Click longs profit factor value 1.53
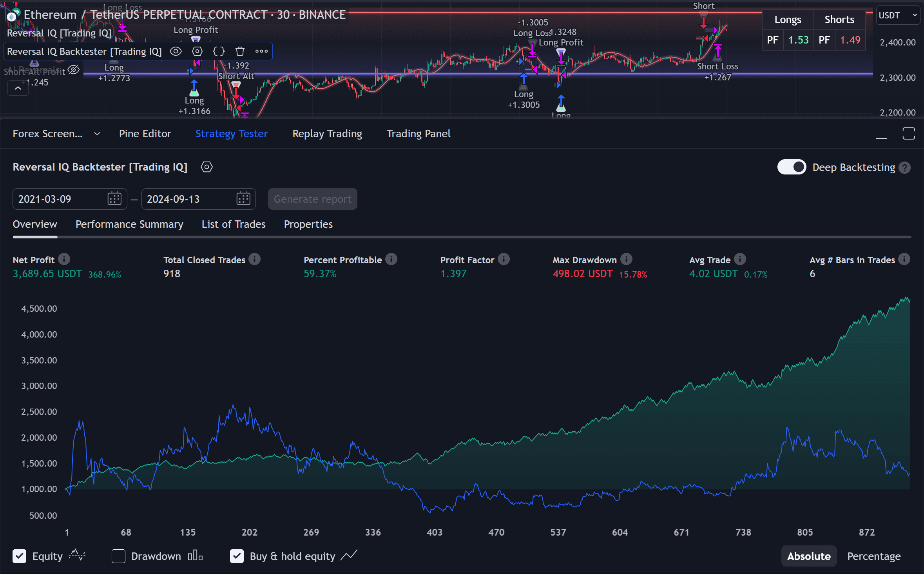924x574 pixels. (798, 40)
